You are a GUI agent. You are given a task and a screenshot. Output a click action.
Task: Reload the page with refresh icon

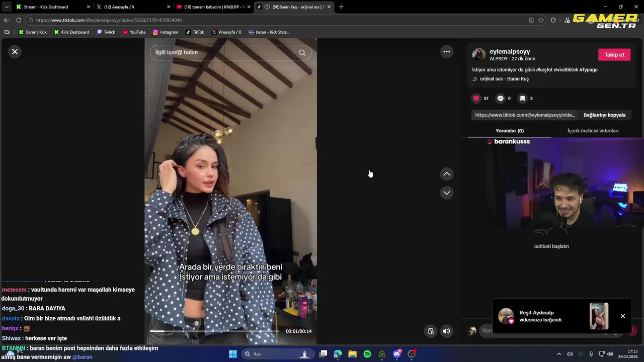[x=19, y=20]
